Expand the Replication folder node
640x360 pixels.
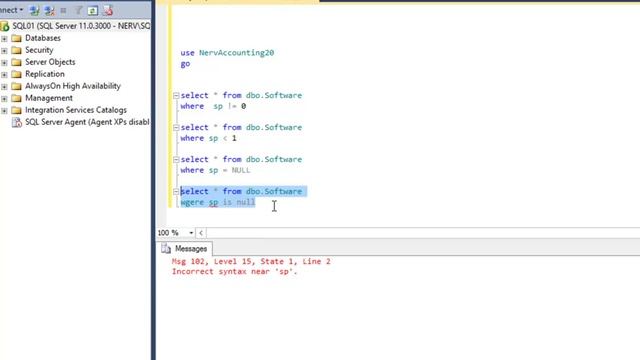(4, 75)
